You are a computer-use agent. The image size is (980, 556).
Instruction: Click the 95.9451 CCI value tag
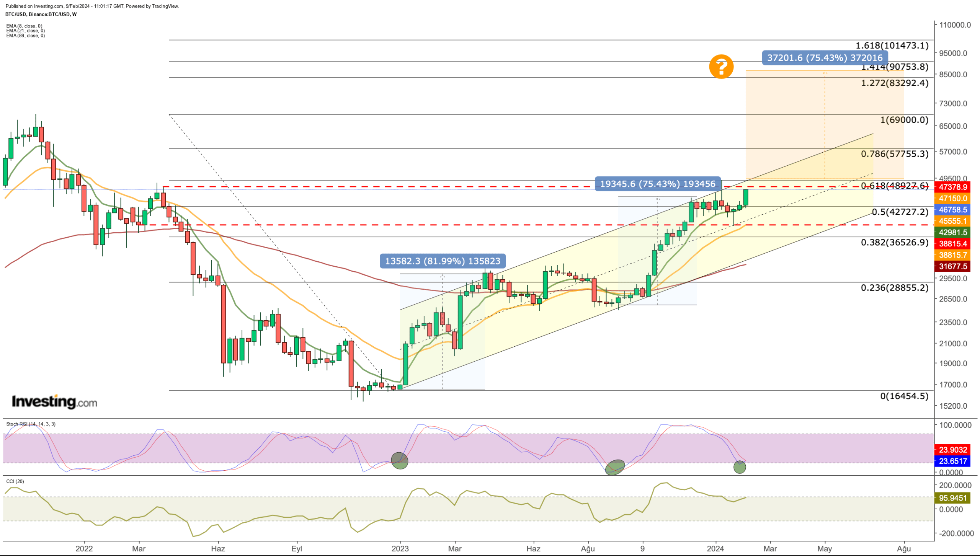pos(952,498)
